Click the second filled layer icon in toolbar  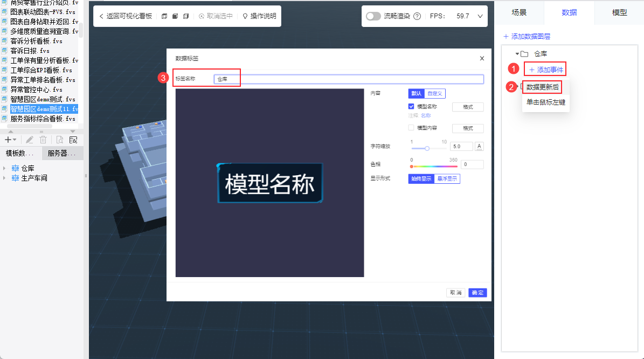tap(175, 16)
